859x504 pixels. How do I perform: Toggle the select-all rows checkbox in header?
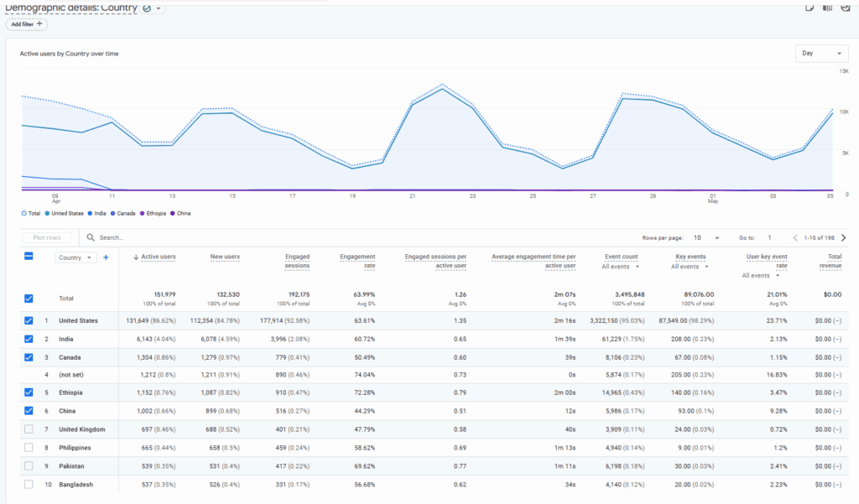29,256
